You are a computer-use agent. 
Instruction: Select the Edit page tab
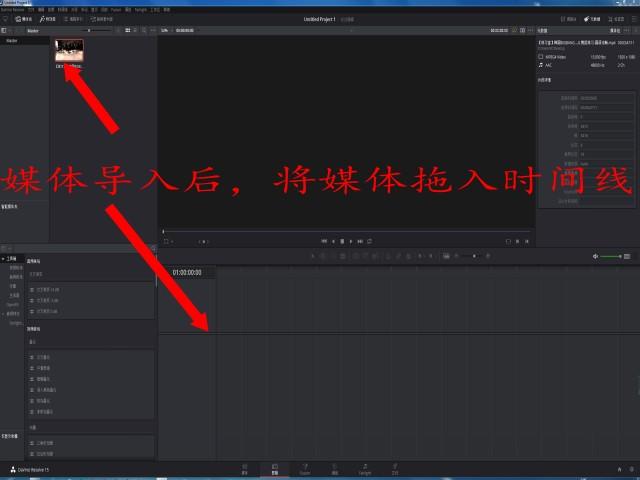coord(275,469)
